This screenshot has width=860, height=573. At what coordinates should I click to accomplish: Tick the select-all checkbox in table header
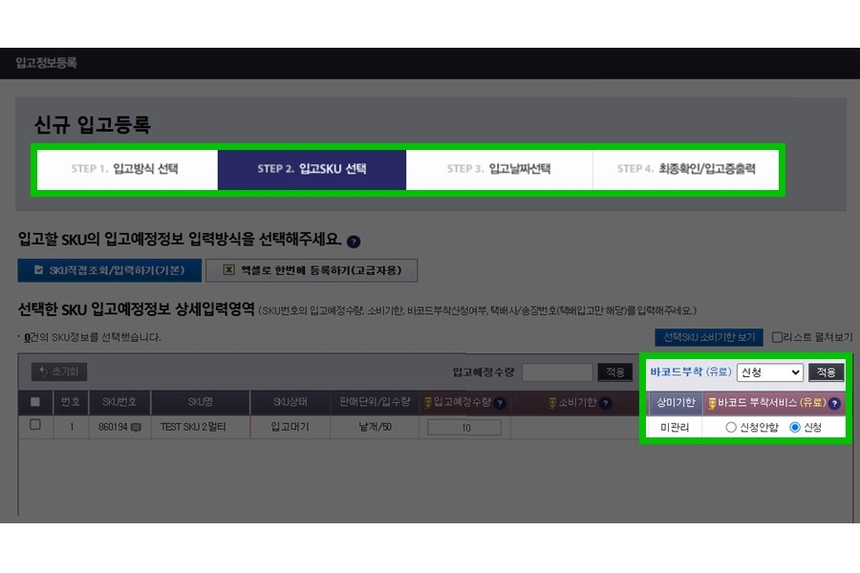pyautogui.click(x=35, y=402)
